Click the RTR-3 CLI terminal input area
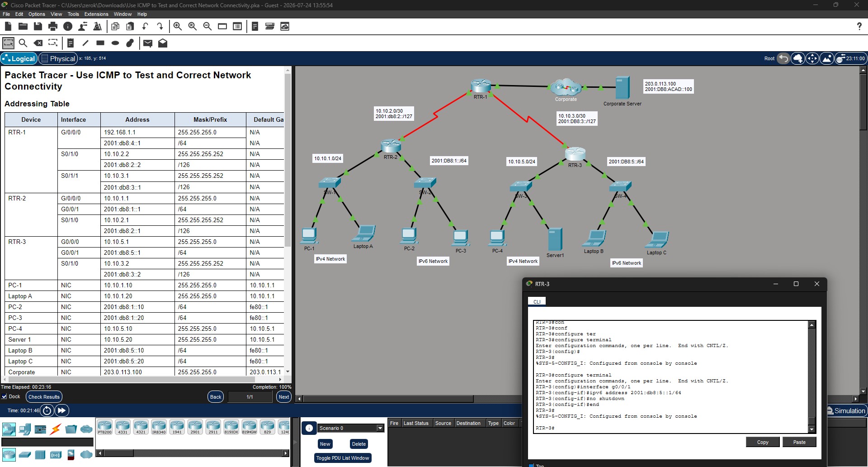The height and width of the screenshot is (467, 868). pos(671,376)
